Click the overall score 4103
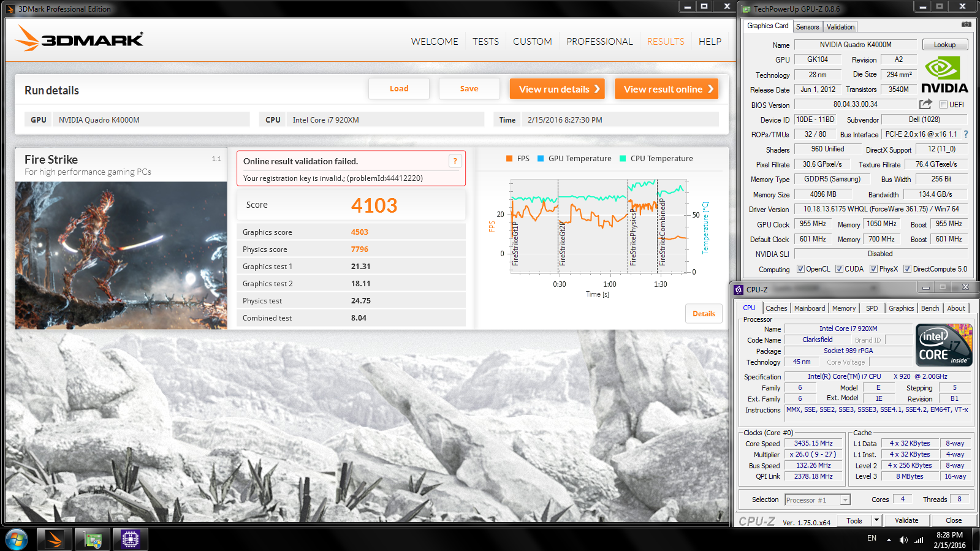980x551 pixels. pos(374,205)
